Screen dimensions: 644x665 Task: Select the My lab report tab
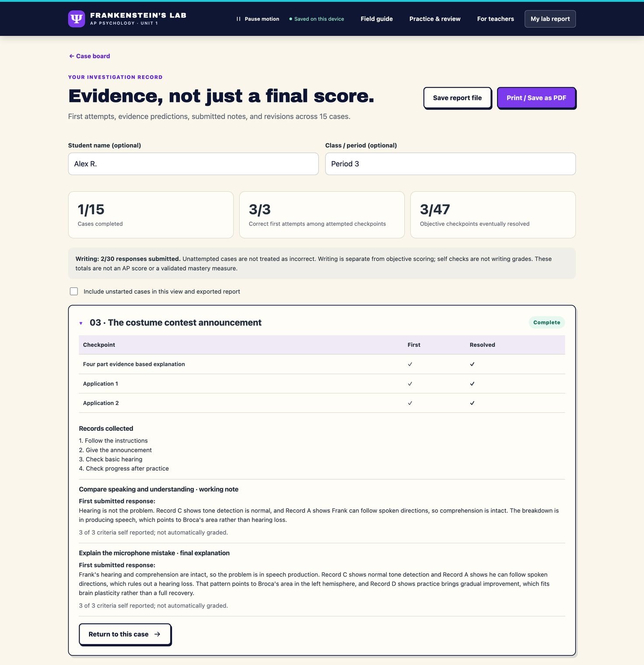coord(550,19)
